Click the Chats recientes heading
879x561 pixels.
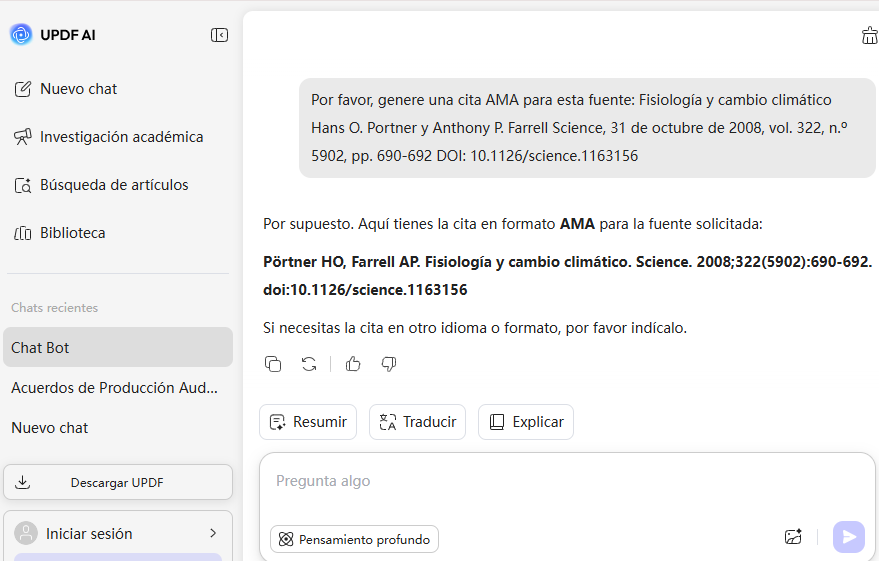point(54,308)
